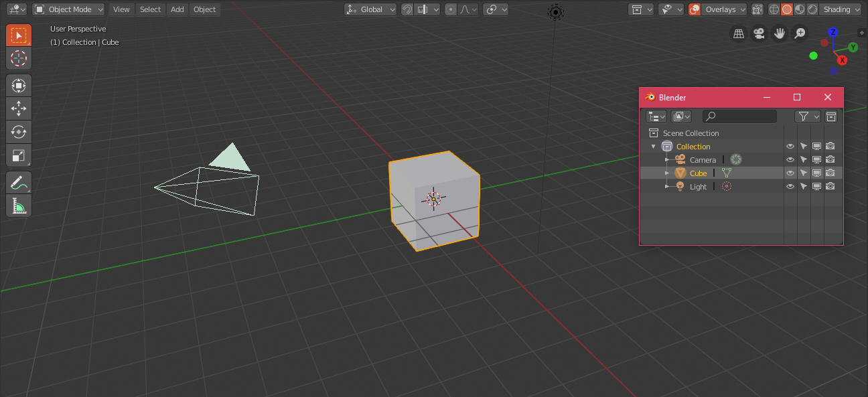The image size is (868, 397).
Task: Click the red X axis gizmo
Action: tap(843, 60)
